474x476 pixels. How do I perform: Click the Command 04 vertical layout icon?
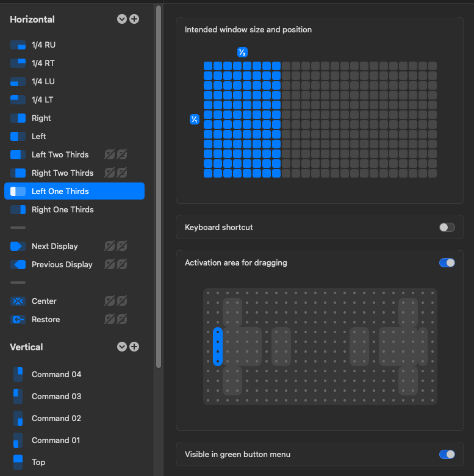pyautogui.click(x=18, y=375)
